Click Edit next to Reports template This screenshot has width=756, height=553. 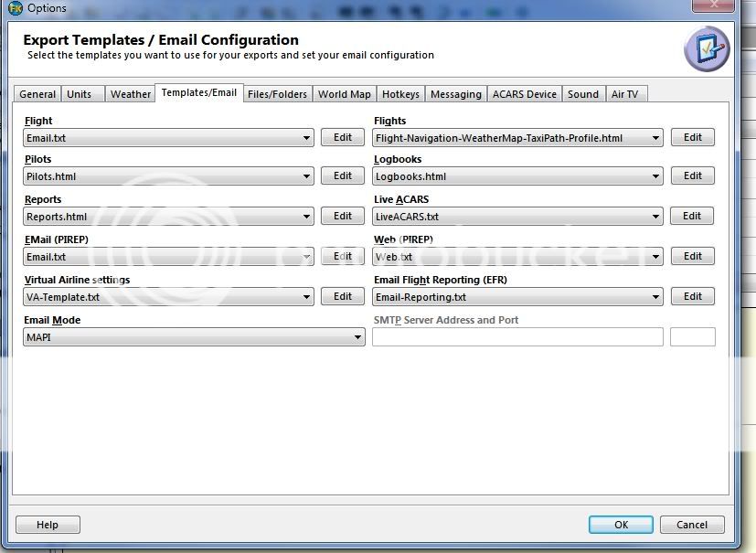[342, 216]
